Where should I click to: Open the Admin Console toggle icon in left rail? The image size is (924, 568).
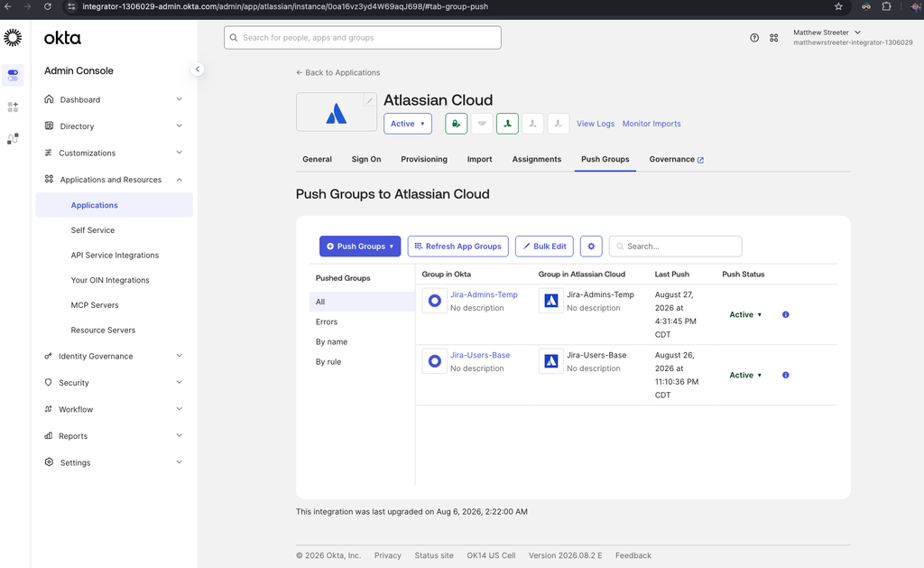[x=13, y=76]
